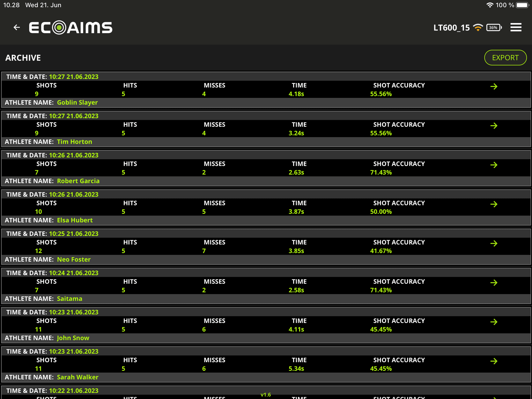Image resolution: width=532 pixels, height=399 pixels.
Task: Tap the iPad 100% battery icon
Action: click(x=522, y=5)
